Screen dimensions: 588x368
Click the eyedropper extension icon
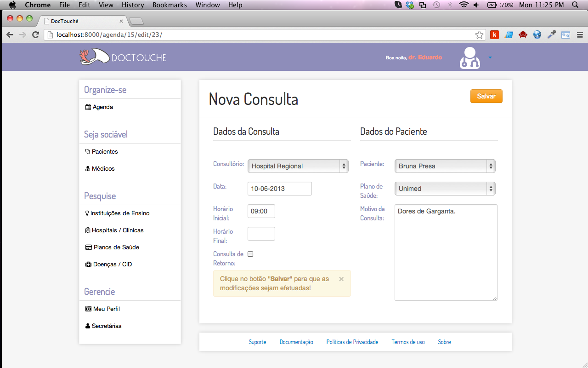coord(551,34)
